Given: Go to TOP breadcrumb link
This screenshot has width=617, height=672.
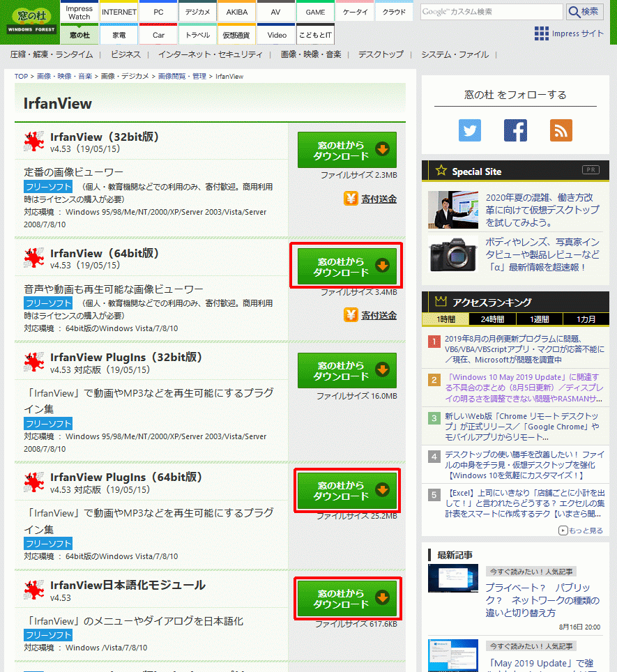Looking at the screenshot, I should tap(21, 76).
